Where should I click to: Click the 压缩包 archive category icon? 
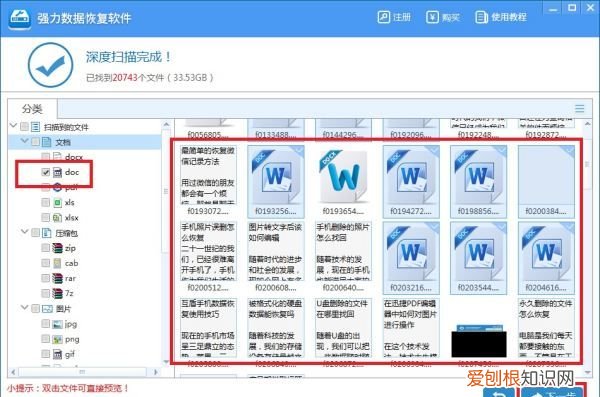pos(47,233)
